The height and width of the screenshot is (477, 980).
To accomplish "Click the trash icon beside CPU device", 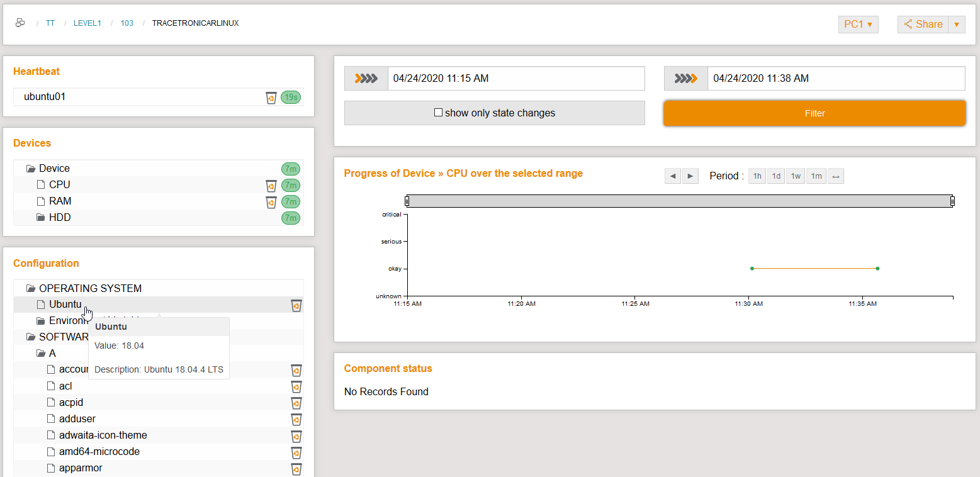I will pyautogui.click(x=271, y=185).
